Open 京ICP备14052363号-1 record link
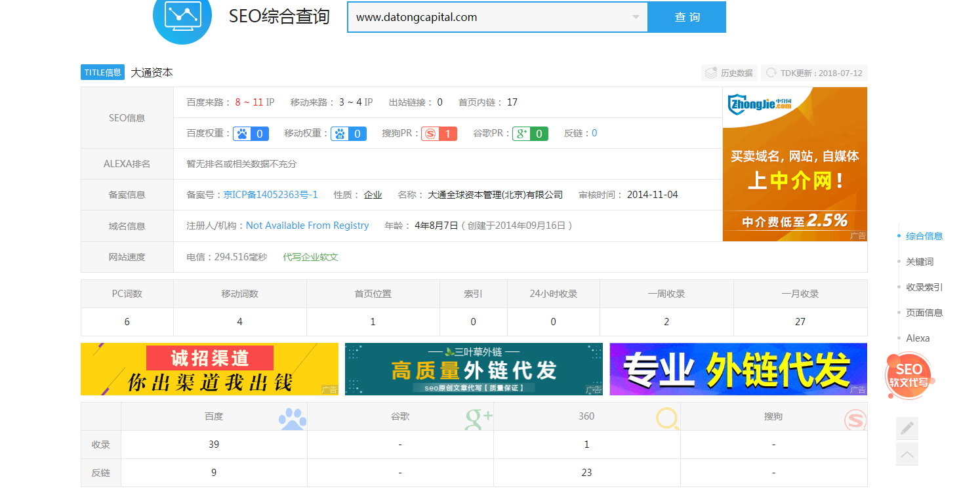 click(270, 195)
